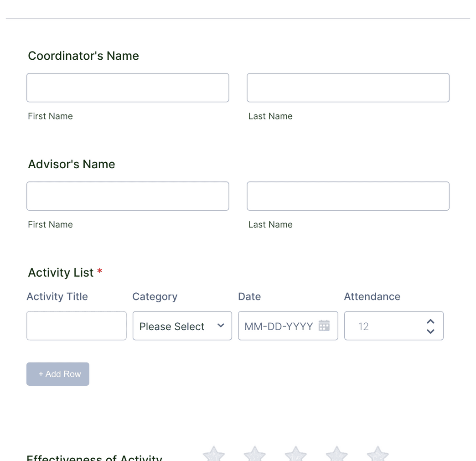Click the Effectiveness of Activity label
This screenshot has height=461, width=476.
94,458
